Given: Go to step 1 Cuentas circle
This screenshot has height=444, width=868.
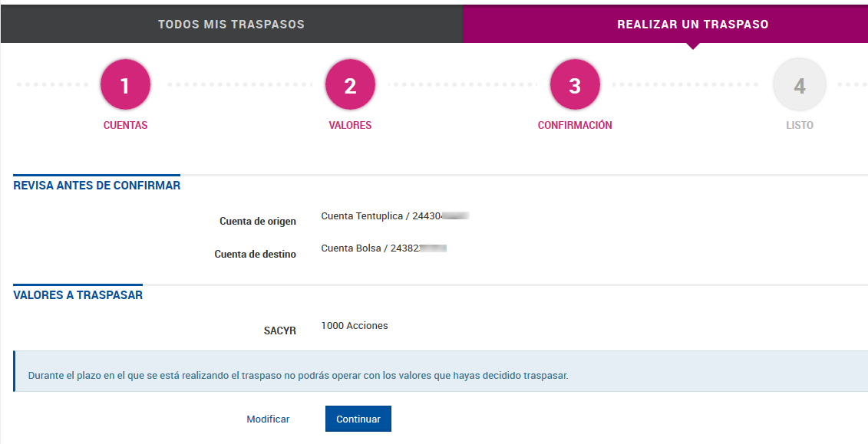Looking at the screenshot, I should coord(125,85).
